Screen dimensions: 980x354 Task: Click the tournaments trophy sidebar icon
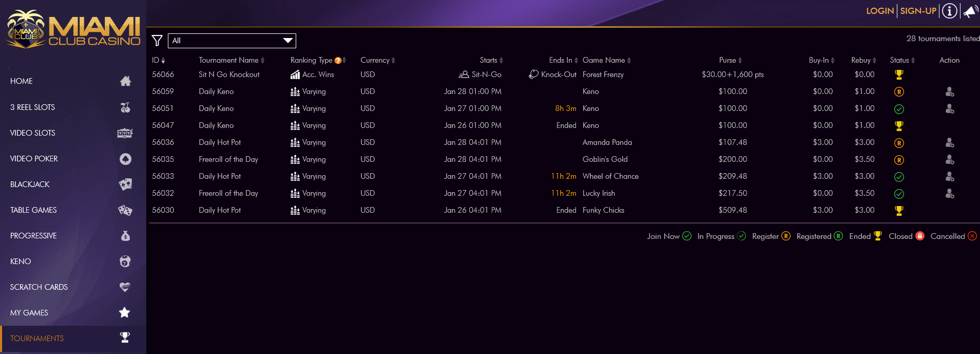click(x=125, y=338)
